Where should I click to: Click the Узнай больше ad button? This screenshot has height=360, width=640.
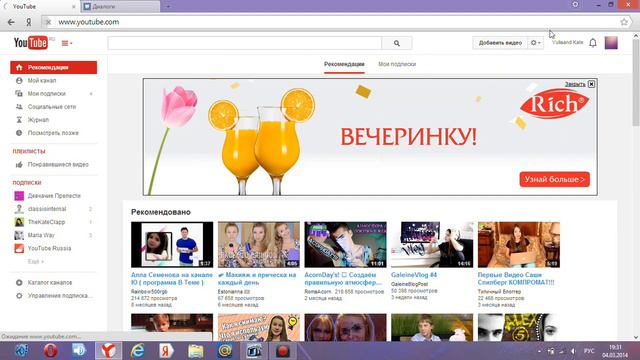click(x=554, y=179)
